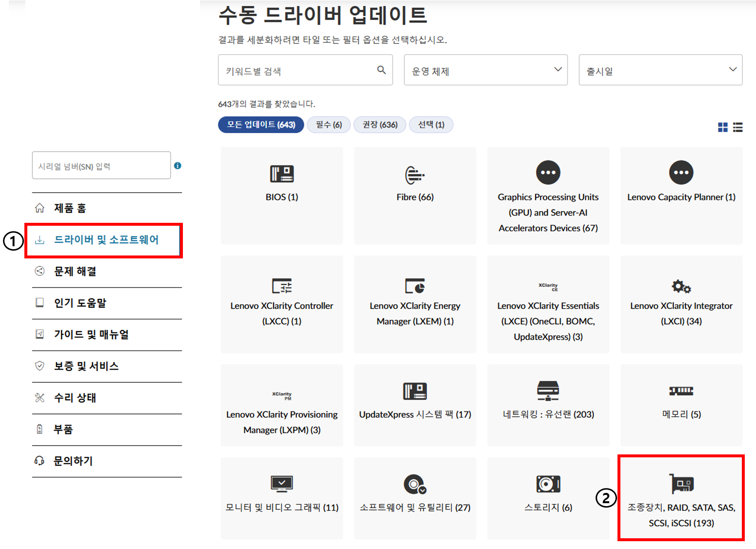
Task: Select the 모든 업데이트 (643) filter tab
Action: [261, 125]
